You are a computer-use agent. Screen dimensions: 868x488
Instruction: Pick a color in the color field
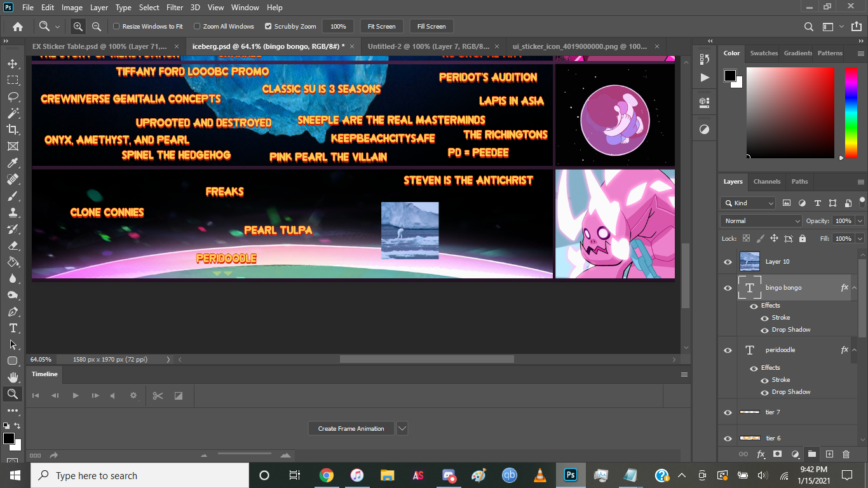tap(790, 112)
